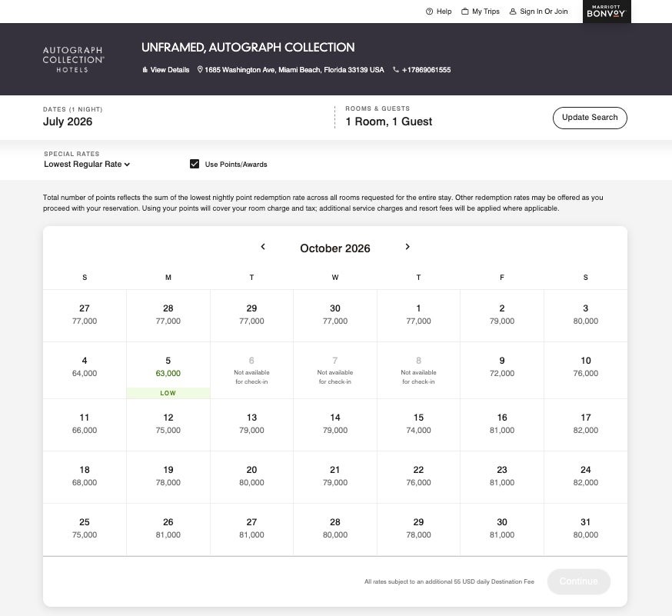The image size is (672, 616).
Task: Click the Help question mark icon
Action: 429,12
